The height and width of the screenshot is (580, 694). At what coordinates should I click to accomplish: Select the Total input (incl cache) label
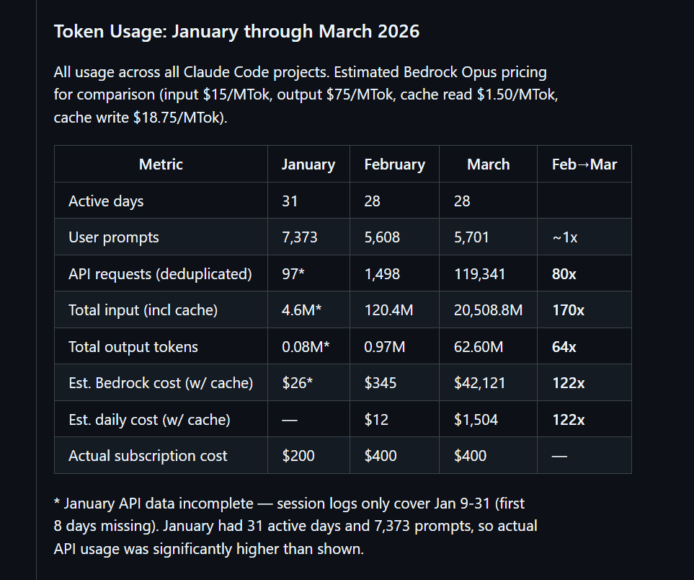(x=143, y=310)
